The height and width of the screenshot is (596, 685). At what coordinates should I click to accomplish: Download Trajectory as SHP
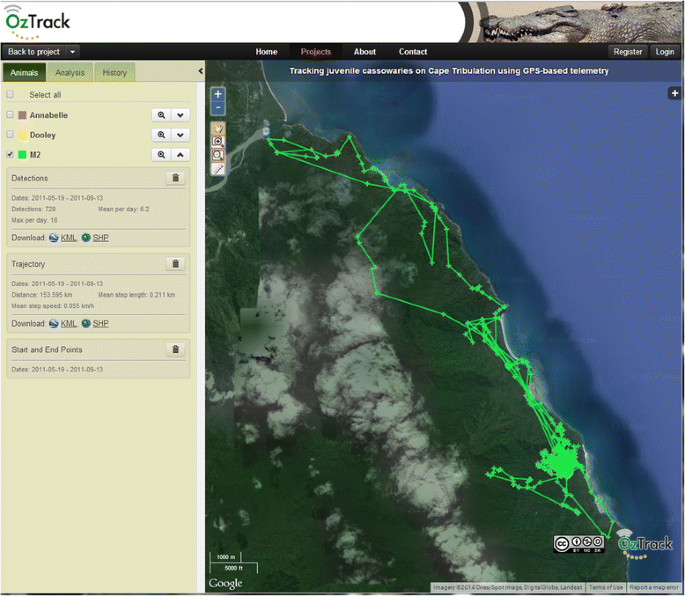tap(100, 324)
